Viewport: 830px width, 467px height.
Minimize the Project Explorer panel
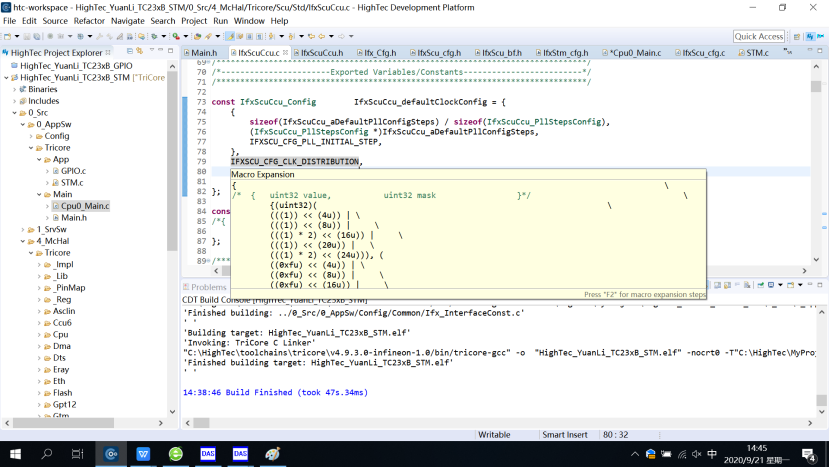pos(161,51)
